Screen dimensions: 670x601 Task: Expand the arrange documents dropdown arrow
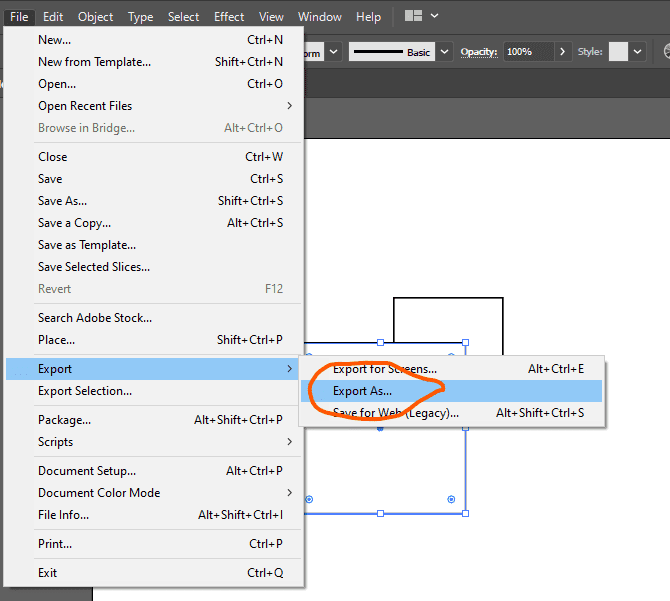point(435,16)
